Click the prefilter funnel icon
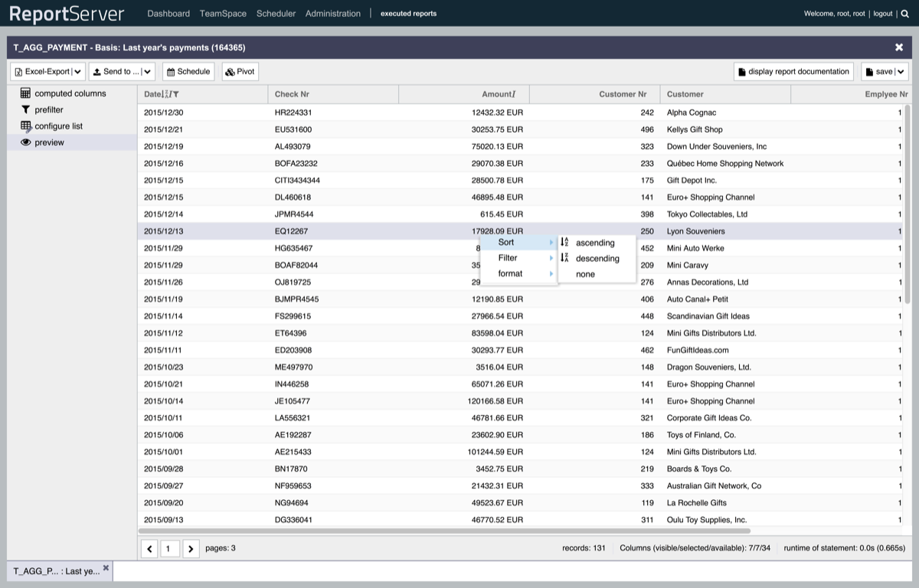The height and width of the screenshot is (588, 919). (26, 109)
